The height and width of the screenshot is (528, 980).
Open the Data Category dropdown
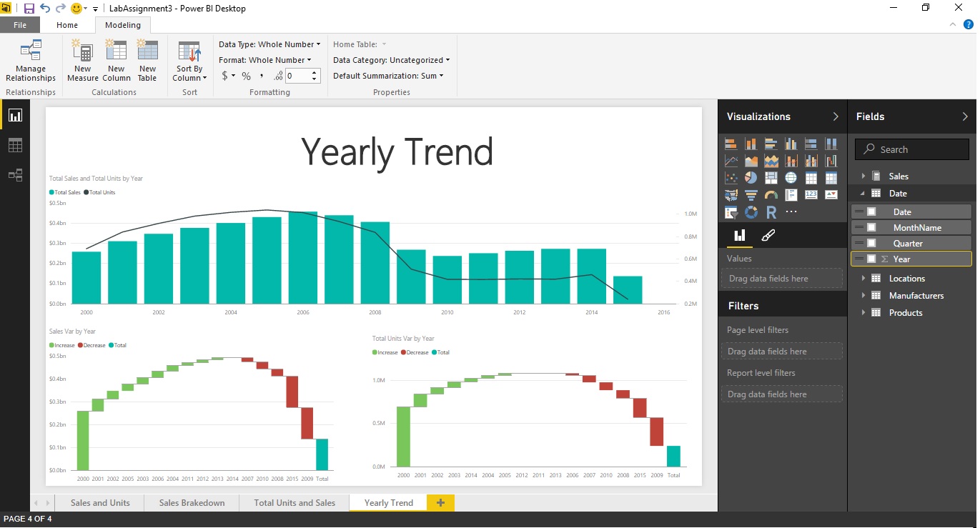point(392,60)
